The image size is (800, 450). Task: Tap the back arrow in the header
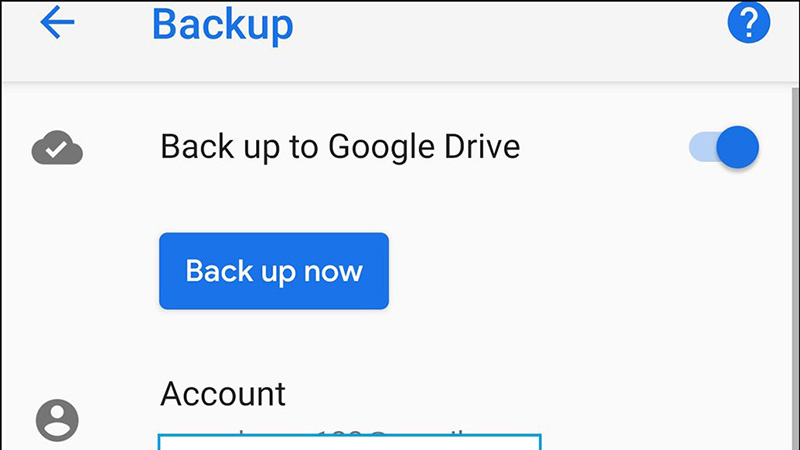click(57, 24)
